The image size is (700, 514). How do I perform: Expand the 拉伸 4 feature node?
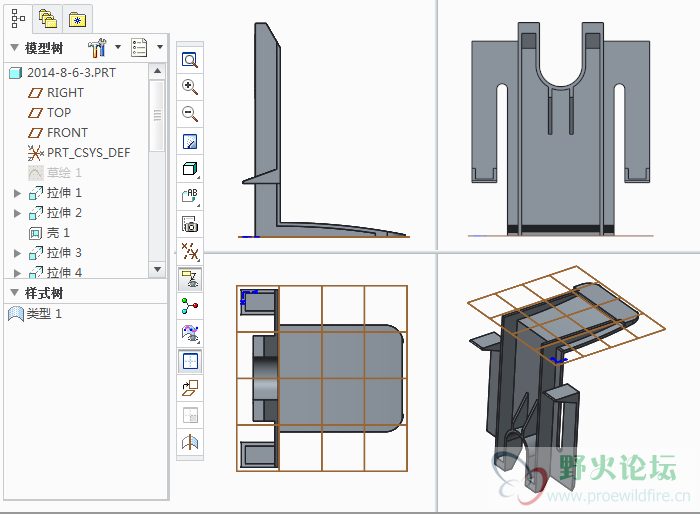[17, 272]
